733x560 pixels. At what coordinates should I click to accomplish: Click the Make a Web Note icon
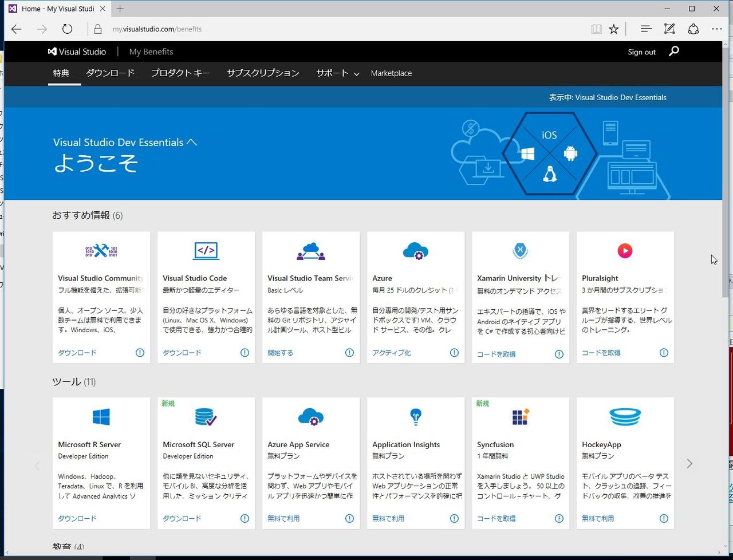pyautogui.click(x=669, y=29)
